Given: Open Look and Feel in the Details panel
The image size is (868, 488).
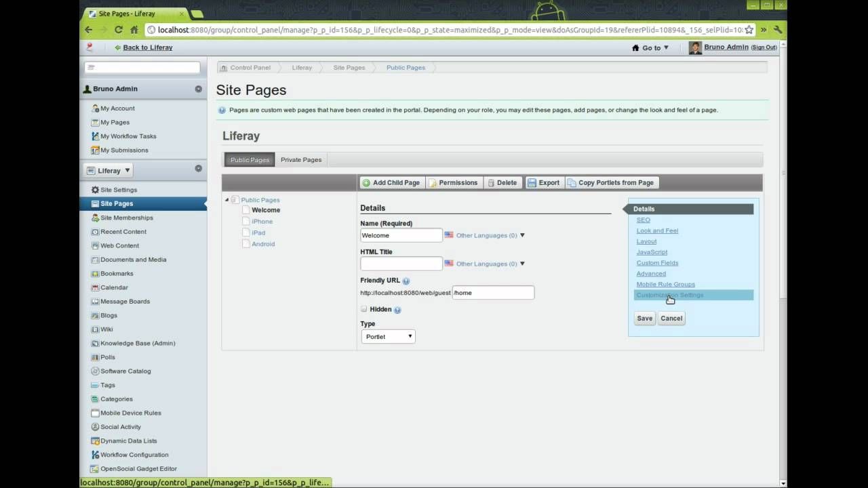Looking at the screenshot, I should click(x=657, y=230).
